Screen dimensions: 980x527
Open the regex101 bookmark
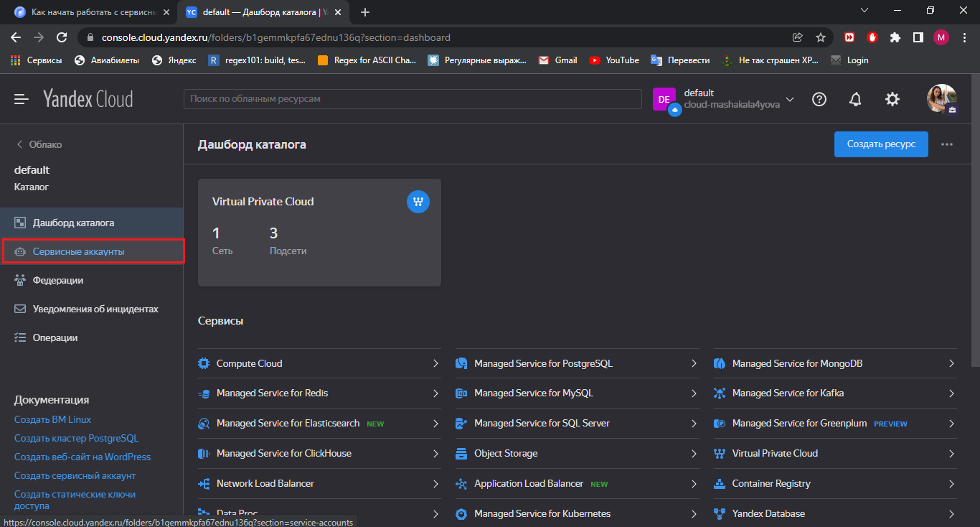pos(257,60)
